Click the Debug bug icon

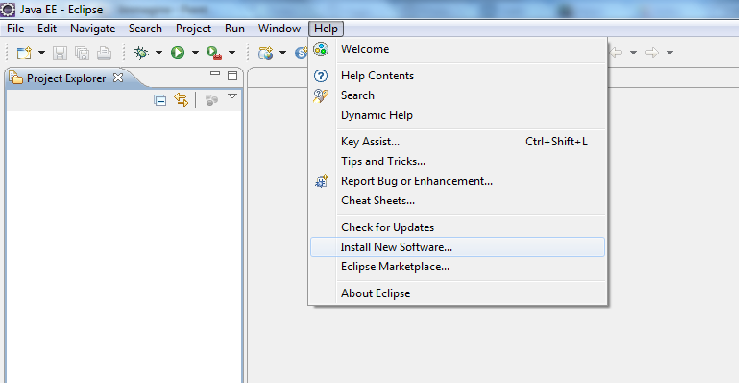click(x=141, y=52)
